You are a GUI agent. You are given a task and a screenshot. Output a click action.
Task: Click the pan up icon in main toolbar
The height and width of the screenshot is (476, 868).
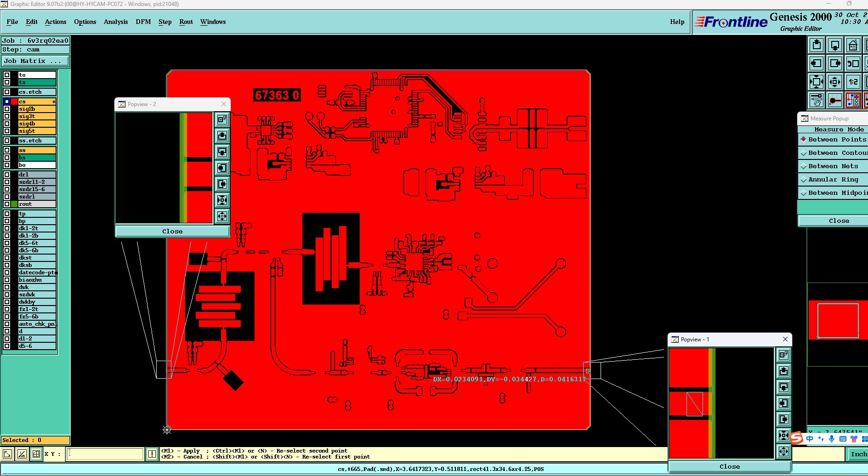[817, 45]
